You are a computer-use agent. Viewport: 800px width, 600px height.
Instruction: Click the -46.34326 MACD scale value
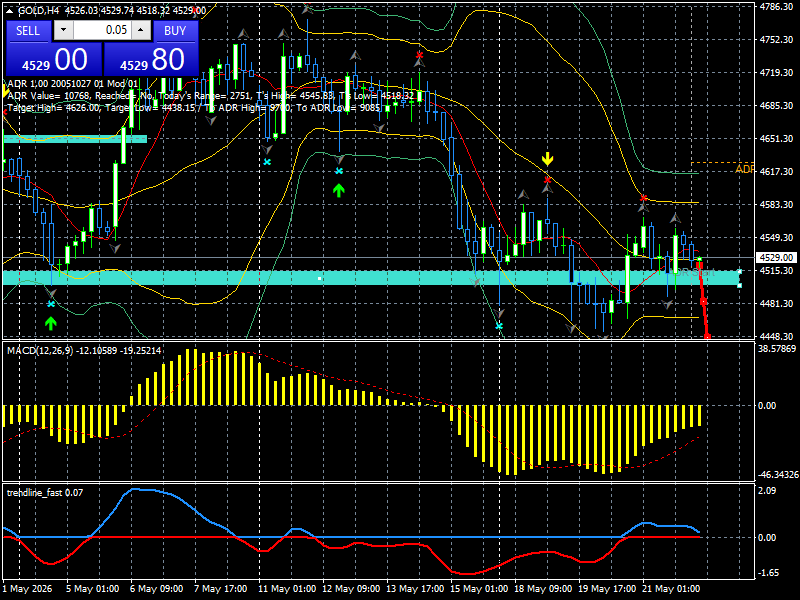click(778, 474)
